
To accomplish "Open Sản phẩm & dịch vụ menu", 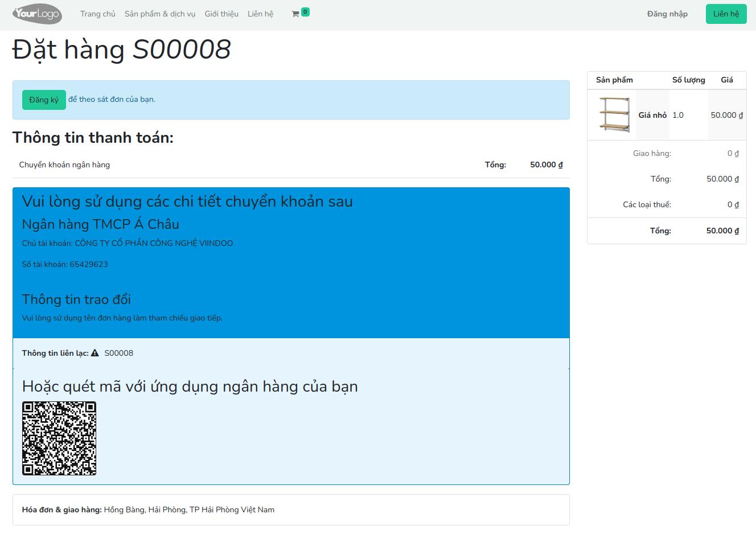I will 160,14.
